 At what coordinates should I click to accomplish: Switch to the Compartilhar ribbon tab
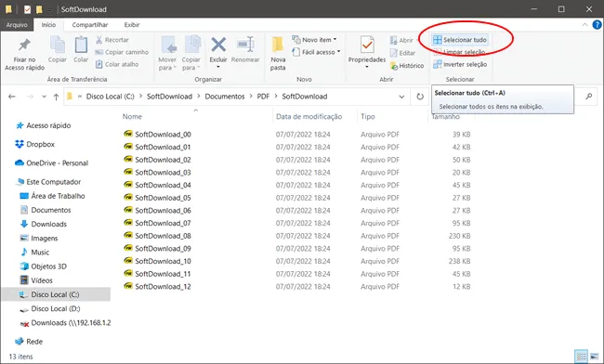tap(90, 25)
